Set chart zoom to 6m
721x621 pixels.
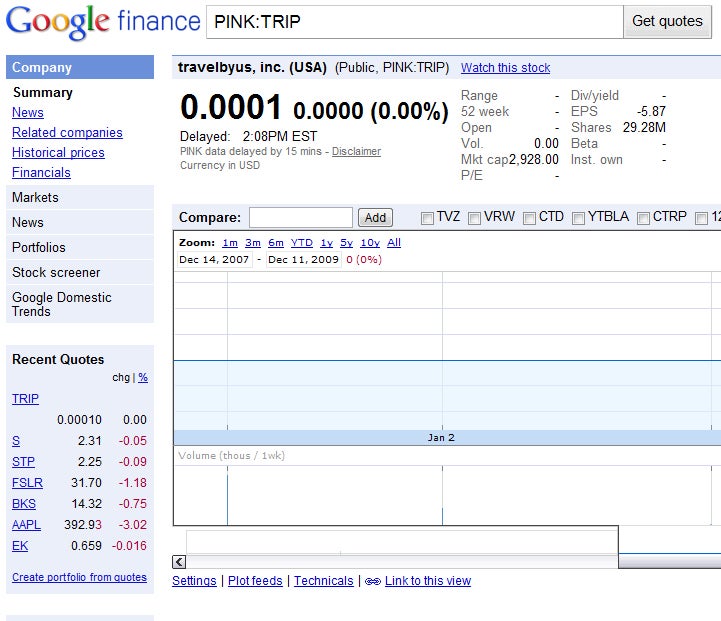(276, 243)
